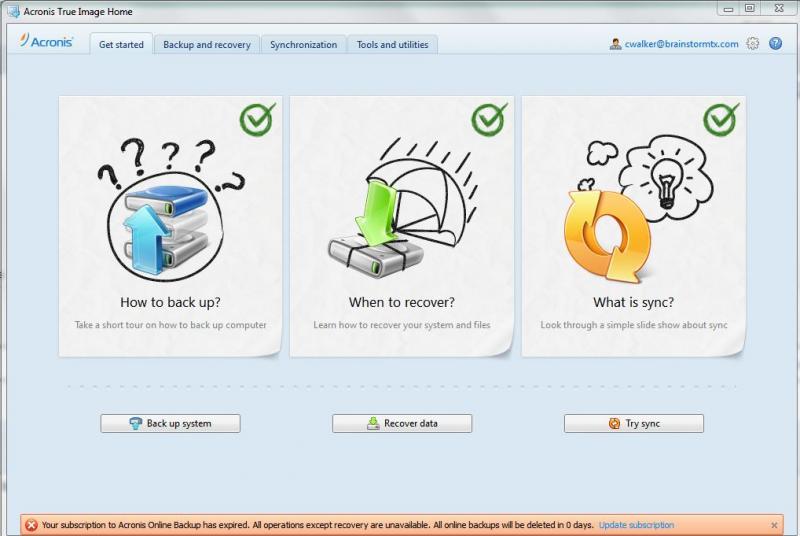Open the cwalker@brainstormtx.com account link
Screen dimensions: 800x536
tap(681, 44)
